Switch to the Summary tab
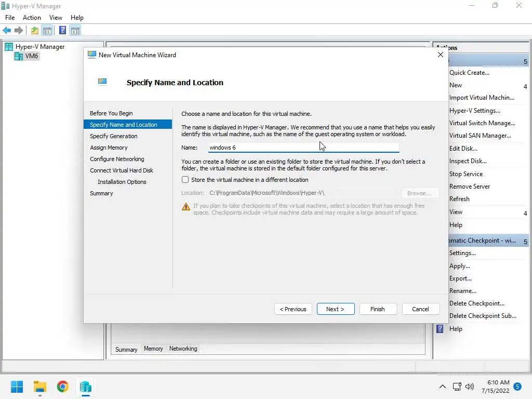 click(x=126, y=349)
